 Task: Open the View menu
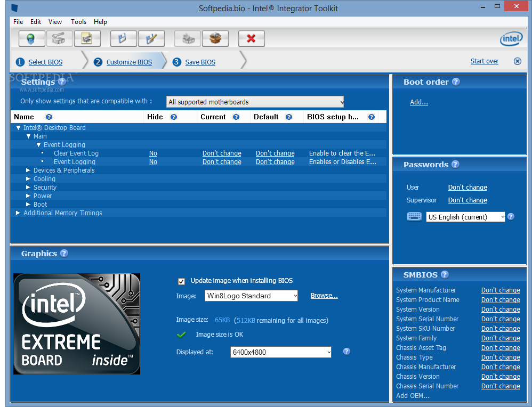55,22
